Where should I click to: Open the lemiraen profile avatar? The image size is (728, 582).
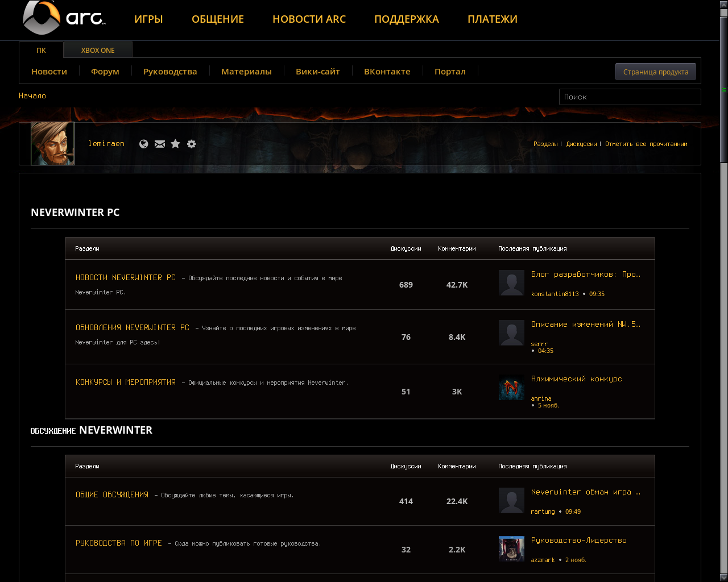coord(52,143)
